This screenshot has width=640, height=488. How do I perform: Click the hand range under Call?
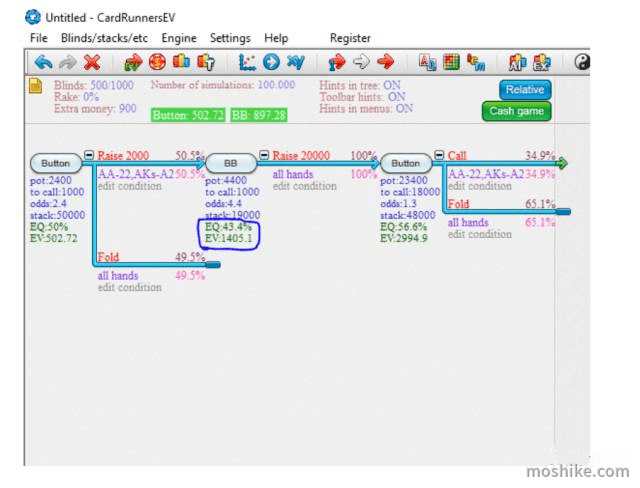486,174
